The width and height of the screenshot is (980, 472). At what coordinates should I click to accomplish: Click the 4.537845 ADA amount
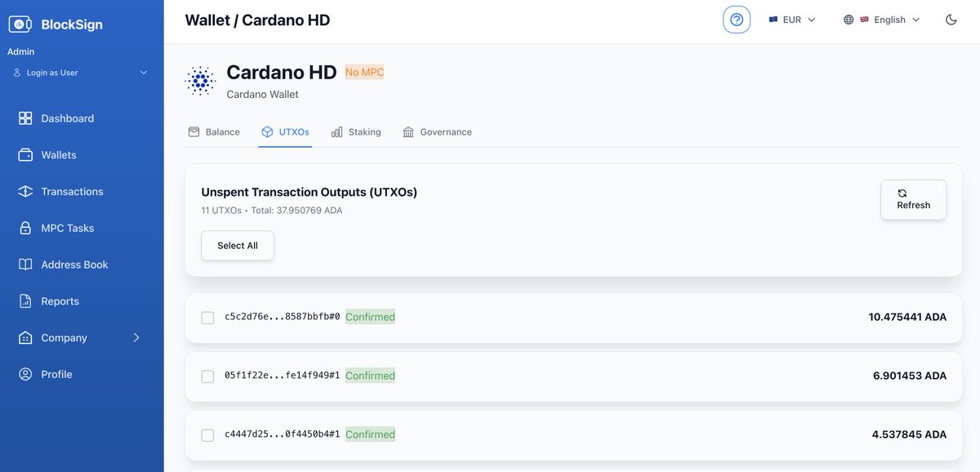pyautogui.click(x=909, y=434)
